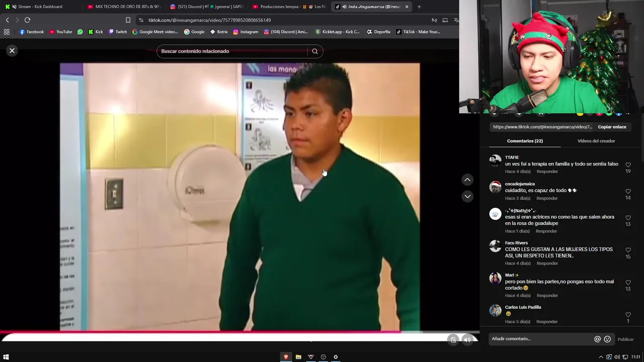Open Twitch bookmark

118,32
